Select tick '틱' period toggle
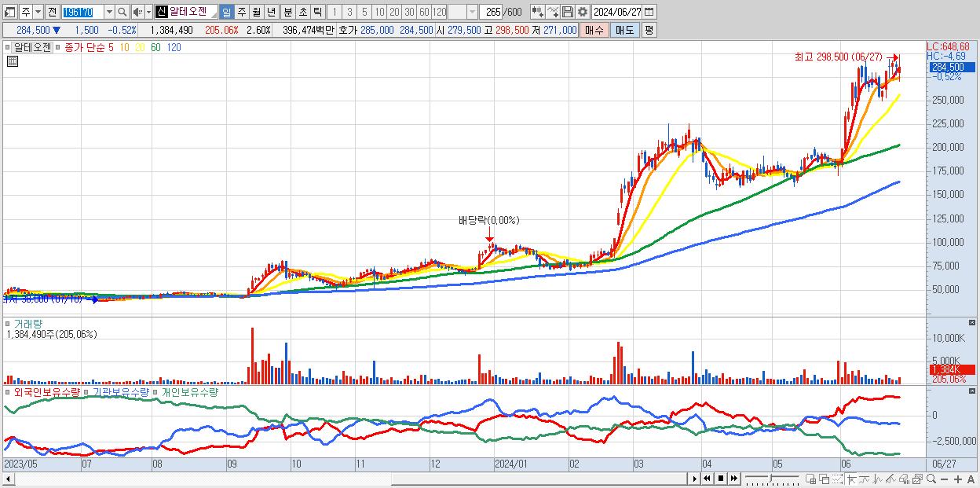The width and height of the screenshot is (980, 488). 317,12
